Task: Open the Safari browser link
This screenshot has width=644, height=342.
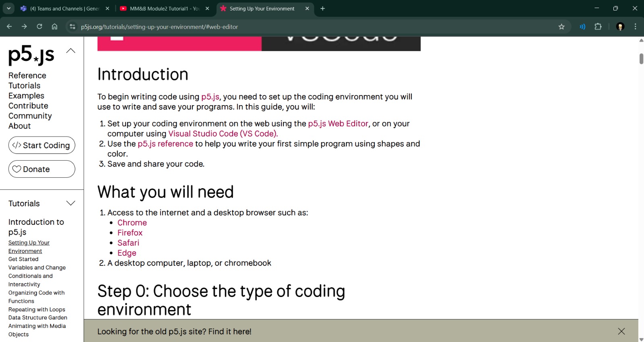Action: click(128, 243)
